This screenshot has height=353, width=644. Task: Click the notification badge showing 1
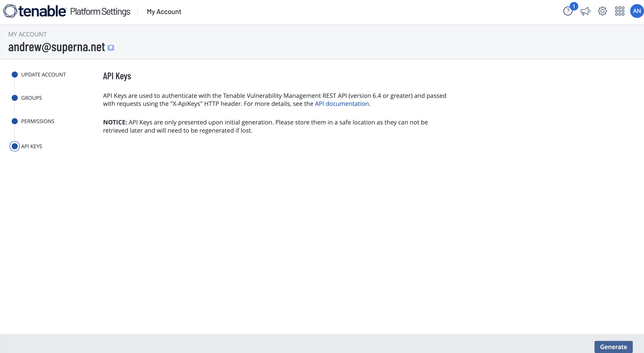click(574, 6)
